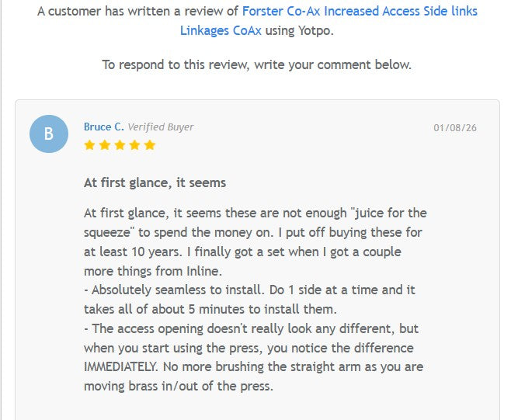The height and width of the screenshot is (420, 511).
Task: Click the "Linkages CoAx" link text
Action: 221,31
